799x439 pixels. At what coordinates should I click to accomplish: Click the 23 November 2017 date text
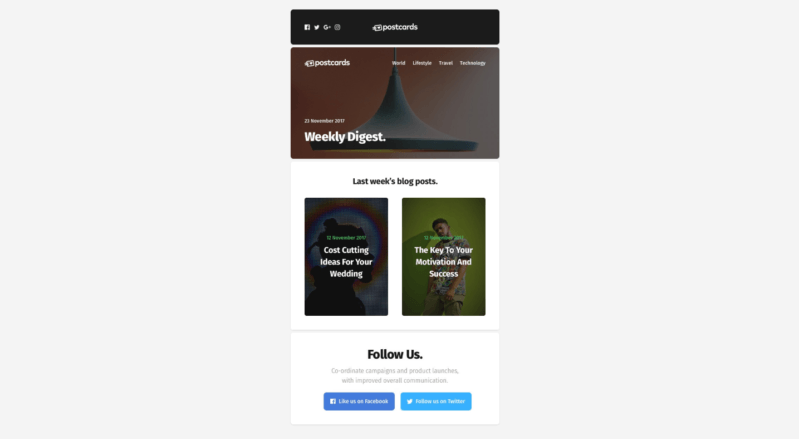coord(325,121)
